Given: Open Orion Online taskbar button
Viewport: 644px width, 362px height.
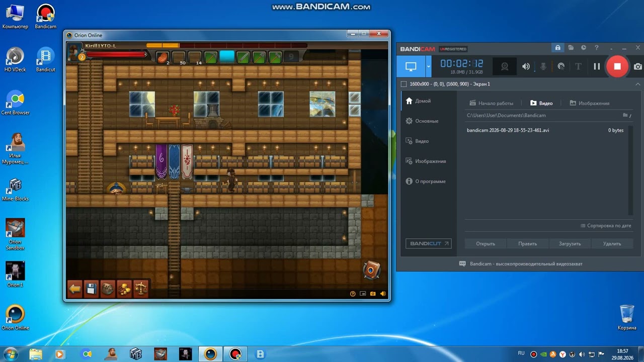Looking at the screenshot, I should (210, 354).
